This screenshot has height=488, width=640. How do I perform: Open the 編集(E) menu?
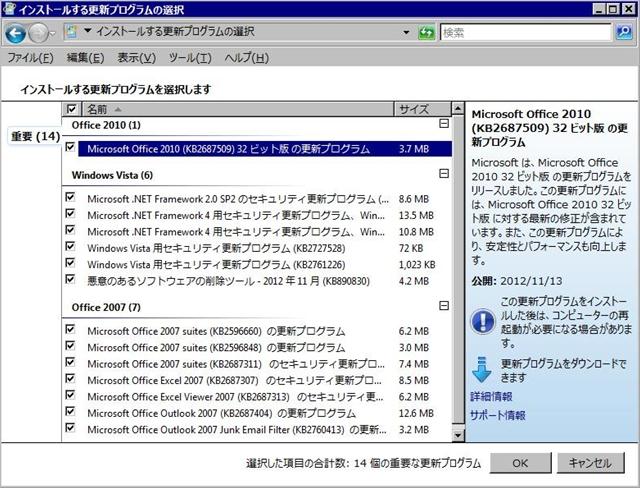click(x=85, y=58)
